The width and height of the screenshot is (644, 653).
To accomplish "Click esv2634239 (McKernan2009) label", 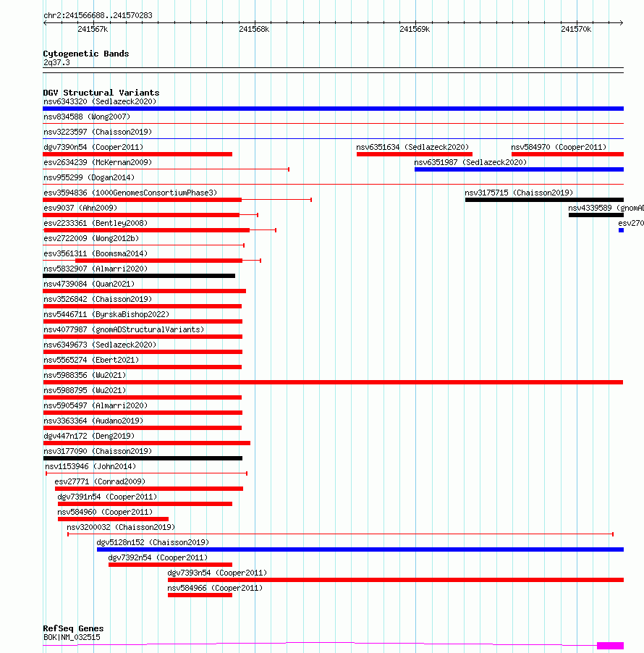I will click(98, 162).
